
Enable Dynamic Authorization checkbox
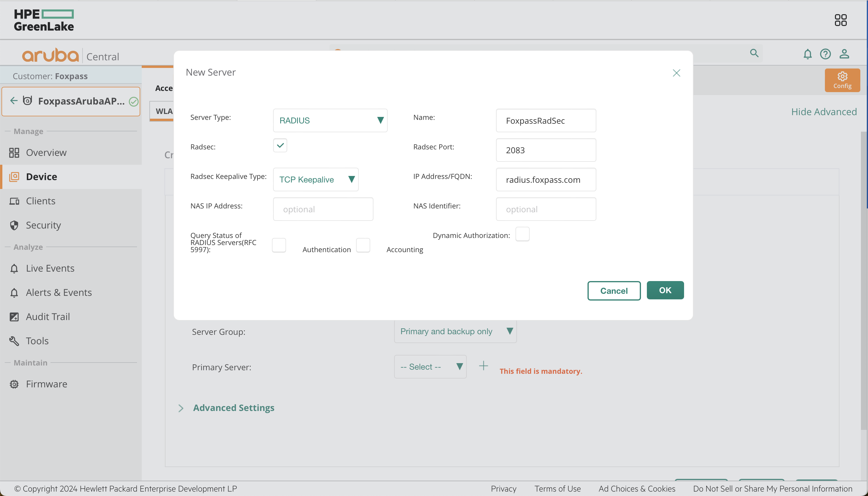(522, 234)
